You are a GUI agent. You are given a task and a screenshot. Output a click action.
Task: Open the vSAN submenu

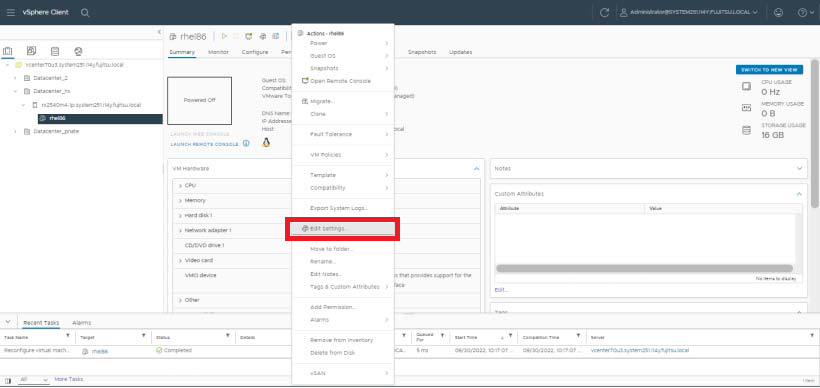[x=343, y=373]
